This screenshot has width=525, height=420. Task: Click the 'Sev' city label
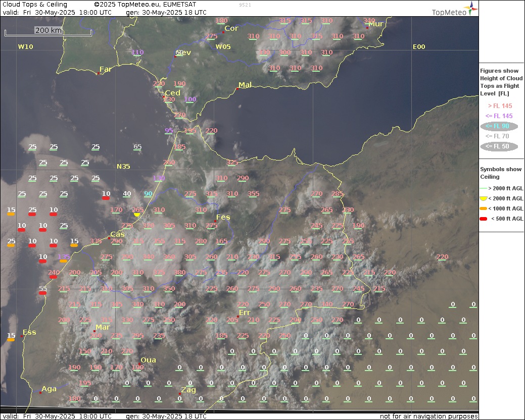[183, 53]
